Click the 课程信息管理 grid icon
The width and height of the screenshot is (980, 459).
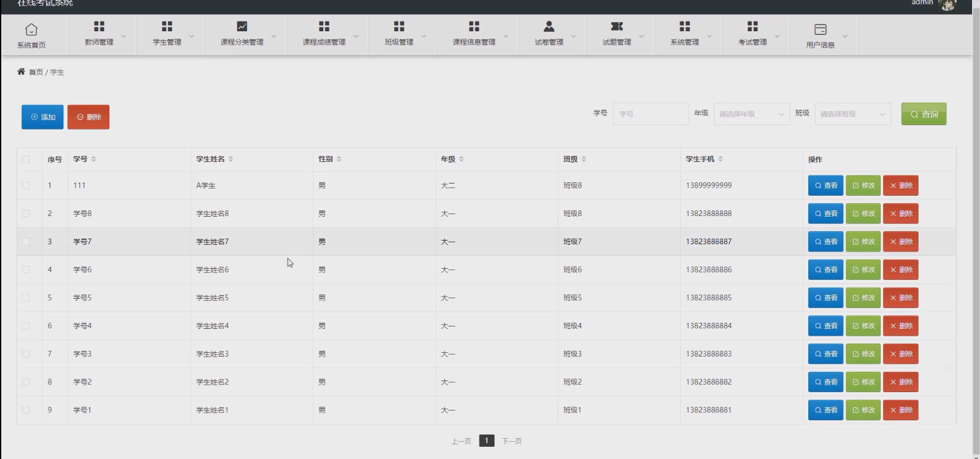click(x=474, y=26)
